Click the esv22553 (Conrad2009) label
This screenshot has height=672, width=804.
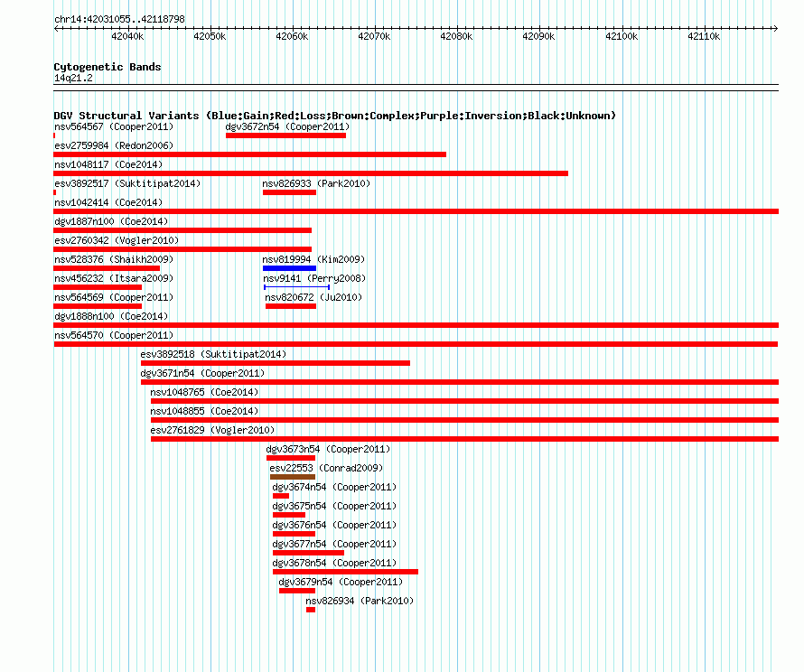click(x=326, y=468)
